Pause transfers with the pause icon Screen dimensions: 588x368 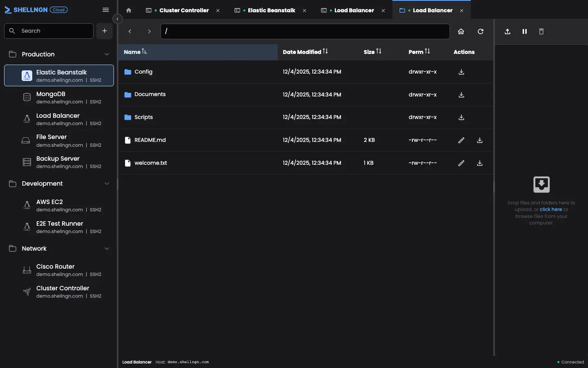coord(525,31)
